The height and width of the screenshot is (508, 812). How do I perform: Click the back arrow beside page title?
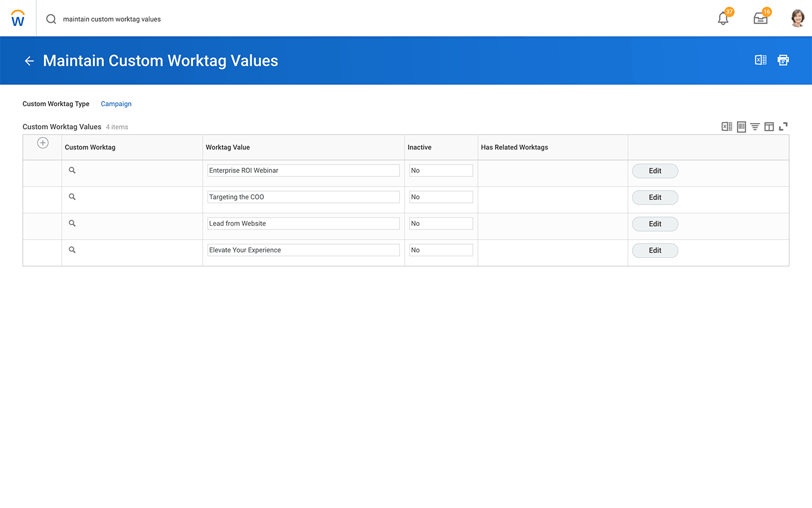point(29,61)
